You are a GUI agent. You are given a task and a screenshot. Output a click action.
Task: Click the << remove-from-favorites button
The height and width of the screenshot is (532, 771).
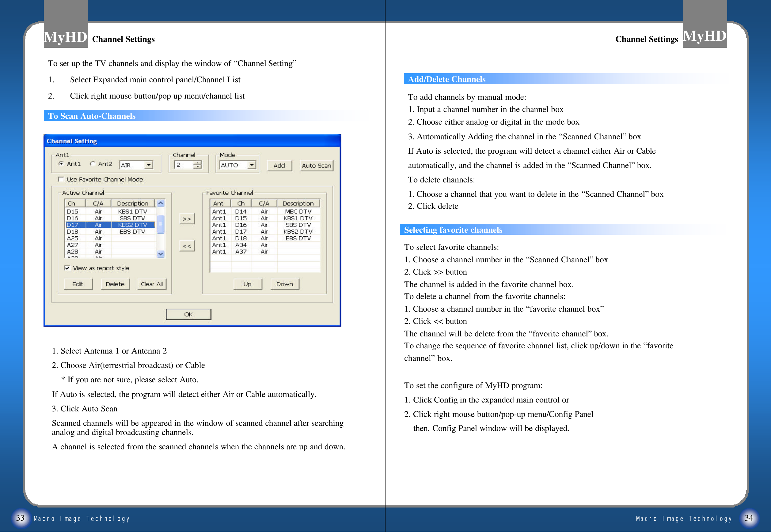coord(187,246)
